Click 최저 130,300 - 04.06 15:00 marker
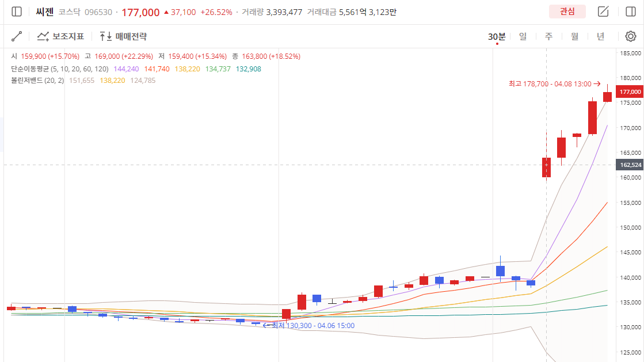644x362 pixels. 309,325
